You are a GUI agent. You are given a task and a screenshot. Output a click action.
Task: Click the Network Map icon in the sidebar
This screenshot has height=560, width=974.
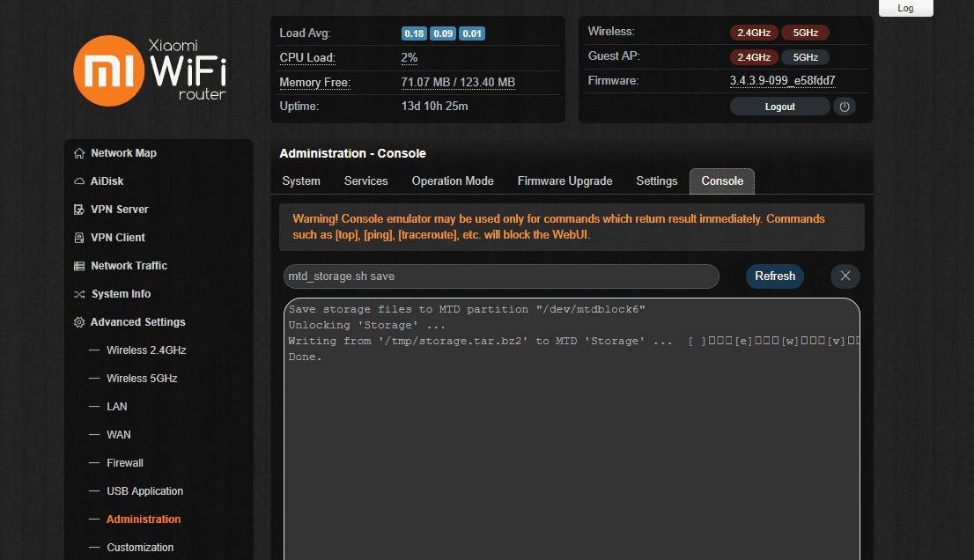tap(78, 152)
